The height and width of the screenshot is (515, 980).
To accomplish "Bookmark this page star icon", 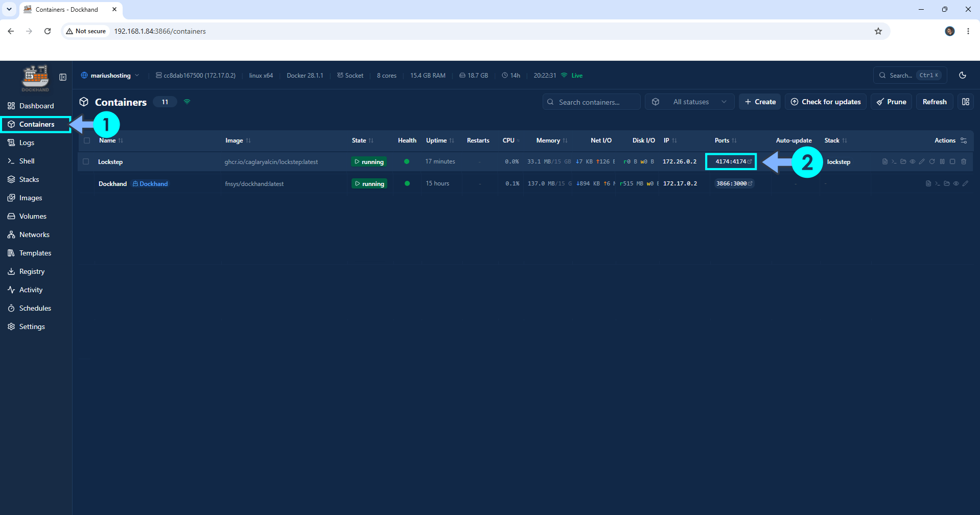I will click(x=878, y=31).
